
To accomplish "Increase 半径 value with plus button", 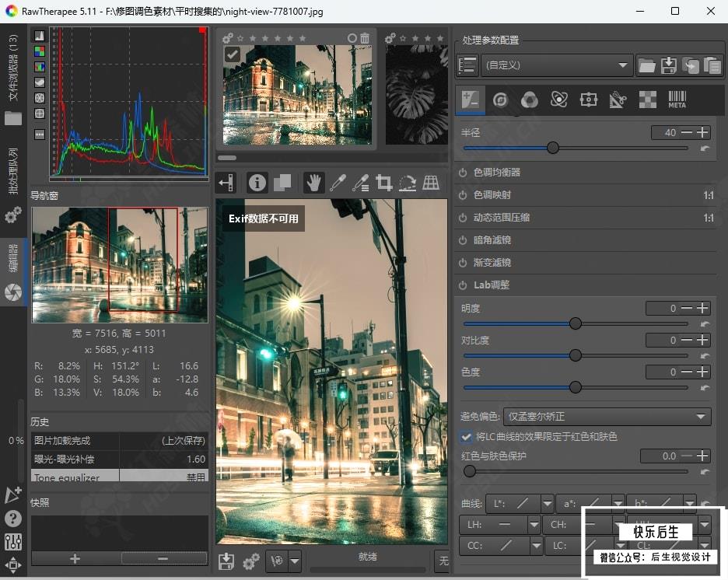I will (703, 132).
